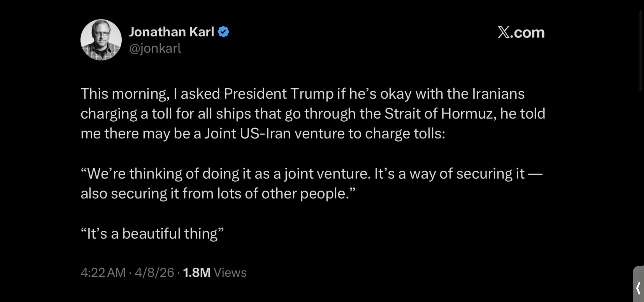Click the word "Iranians" in the post

point(498,94)
